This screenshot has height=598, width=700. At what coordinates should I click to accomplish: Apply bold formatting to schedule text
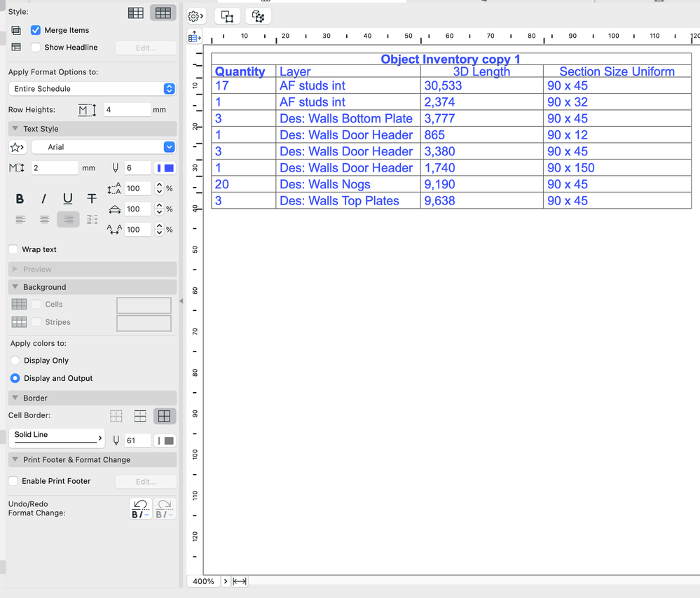pyautogui.click(x=20, y=199)
